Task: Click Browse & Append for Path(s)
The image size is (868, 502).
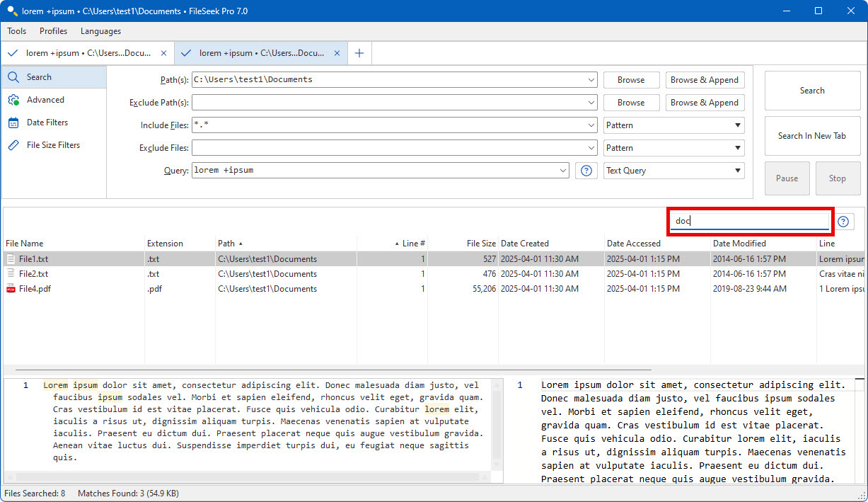Action: [x=705, y=80]
